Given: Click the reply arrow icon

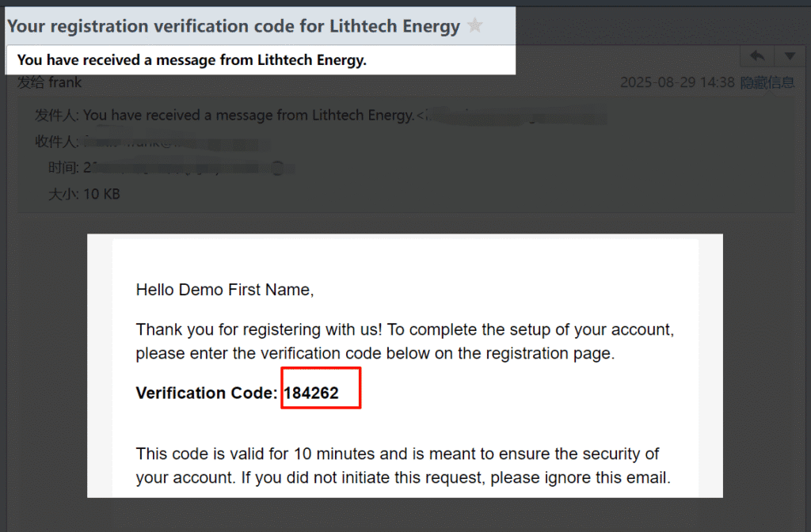Looking at the screenshot, I should [x=757, y=56].
